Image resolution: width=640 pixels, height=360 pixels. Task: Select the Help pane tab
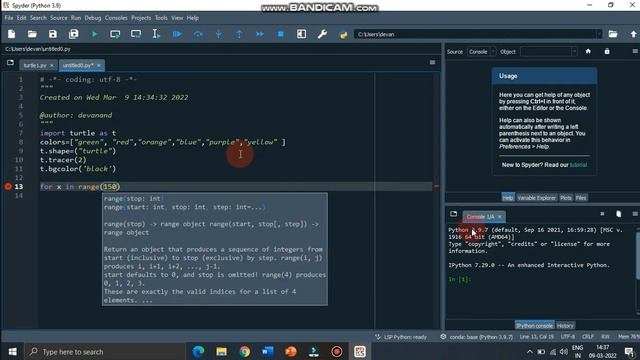pos(508,198)
